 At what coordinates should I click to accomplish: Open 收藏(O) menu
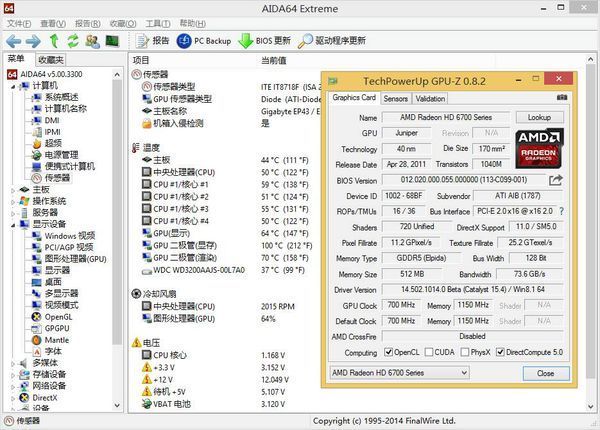pos(123,24)
